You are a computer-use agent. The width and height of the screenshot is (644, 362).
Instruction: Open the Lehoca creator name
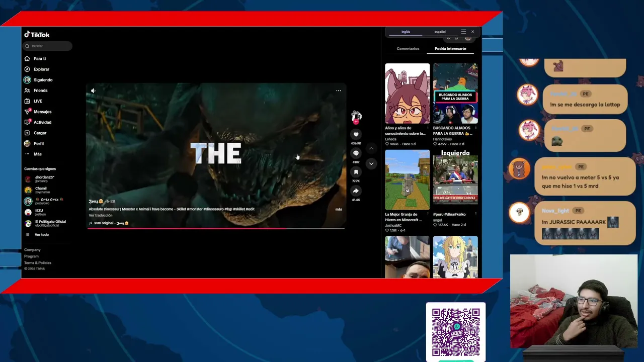pyautogui.click(x=390, y=139)
